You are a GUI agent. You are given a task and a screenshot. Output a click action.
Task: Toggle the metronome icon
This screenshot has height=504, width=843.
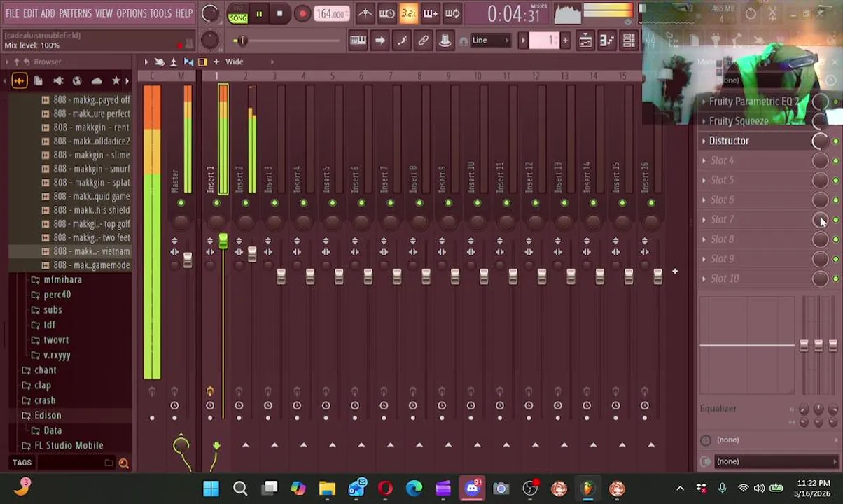pos(365,13)
